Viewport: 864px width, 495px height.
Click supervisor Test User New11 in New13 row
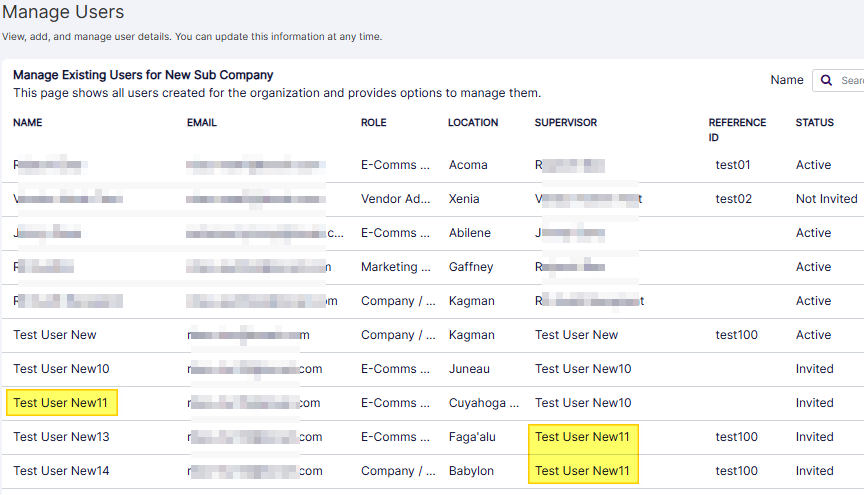coord(582,437)
